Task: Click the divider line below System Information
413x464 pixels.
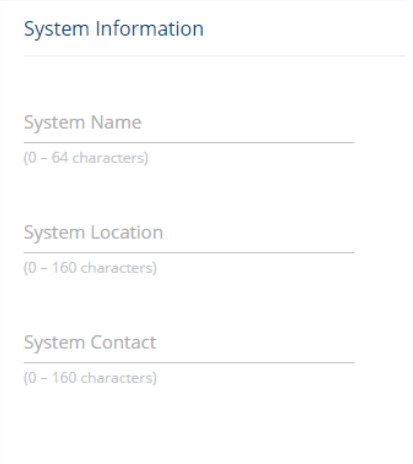Action: 215,56
